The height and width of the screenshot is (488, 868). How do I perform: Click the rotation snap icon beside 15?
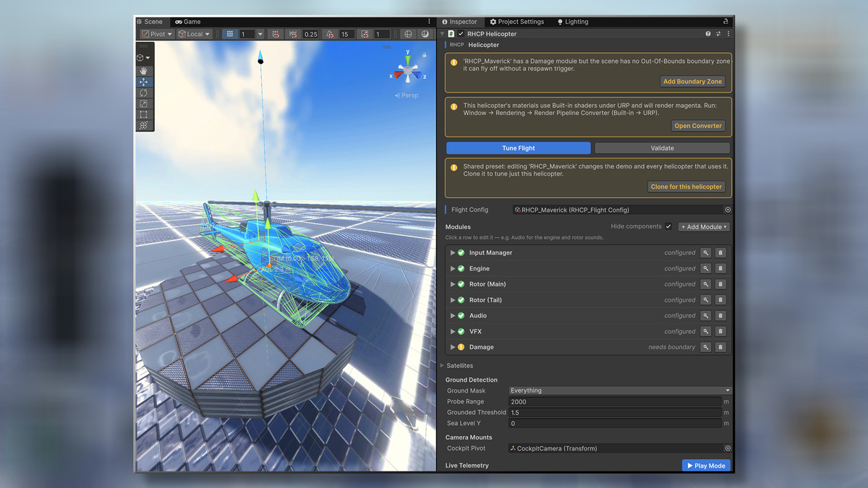point(330,34)
